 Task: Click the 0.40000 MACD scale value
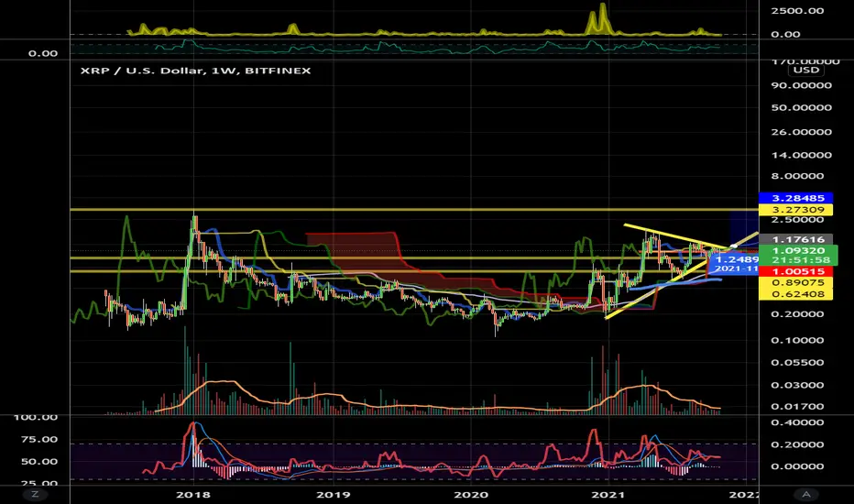(x=798, y=422)
